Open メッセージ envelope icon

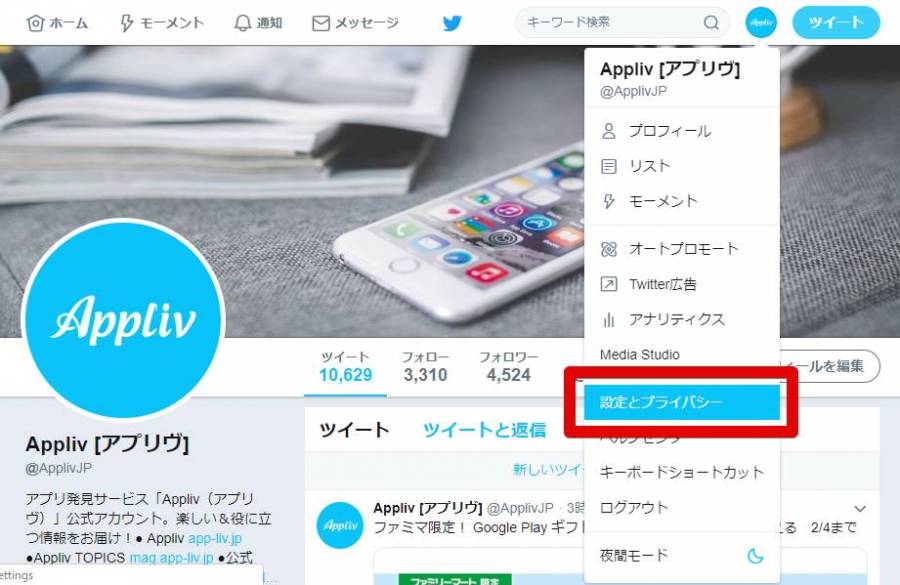coord(320,23)
